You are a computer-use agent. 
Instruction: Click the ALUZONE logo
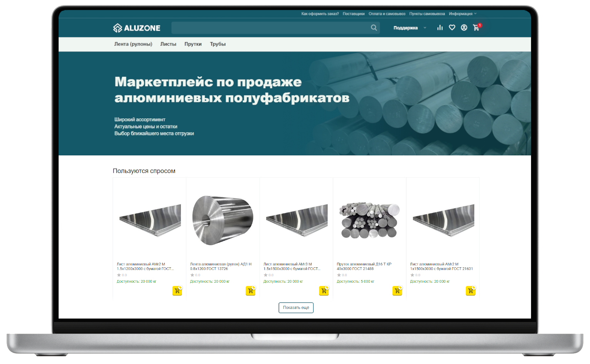tap(137, 28)
